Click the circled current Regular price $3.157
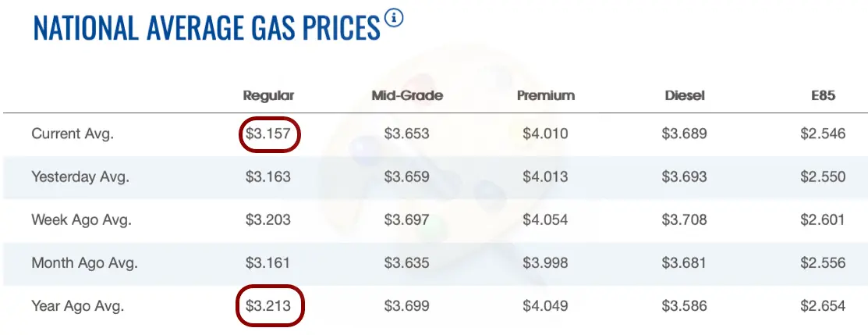The image size is (868, 335). (268, 134)
